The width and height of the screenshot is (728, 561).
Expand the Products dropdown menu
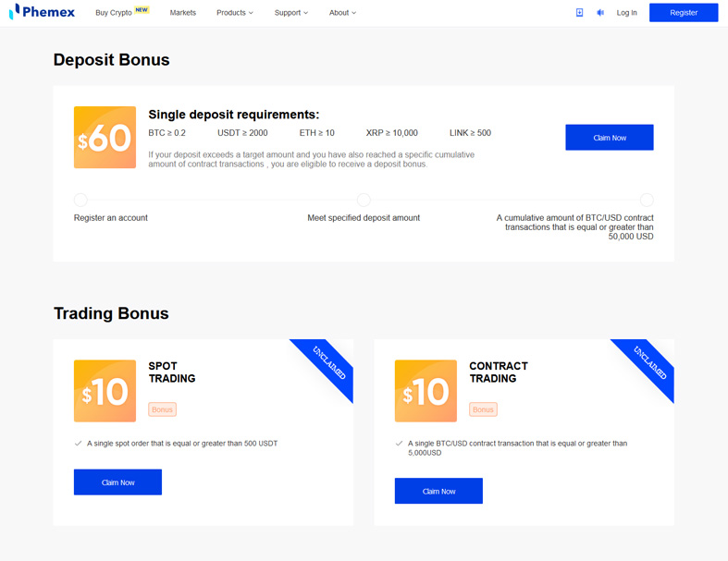[x=235, y=13]
